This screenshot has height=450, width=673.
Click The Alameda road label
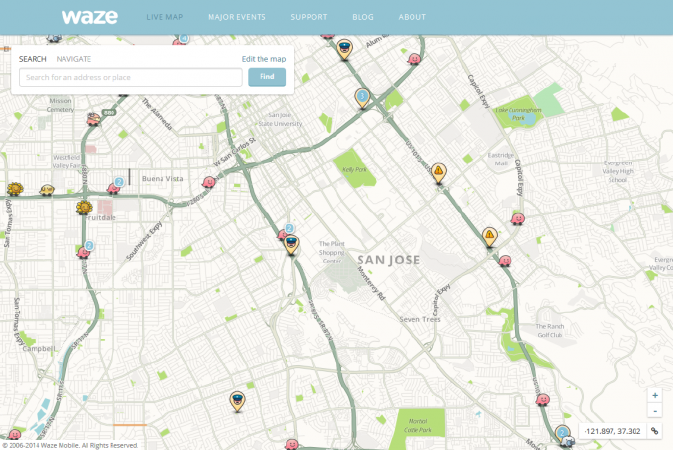coord(157,114)
